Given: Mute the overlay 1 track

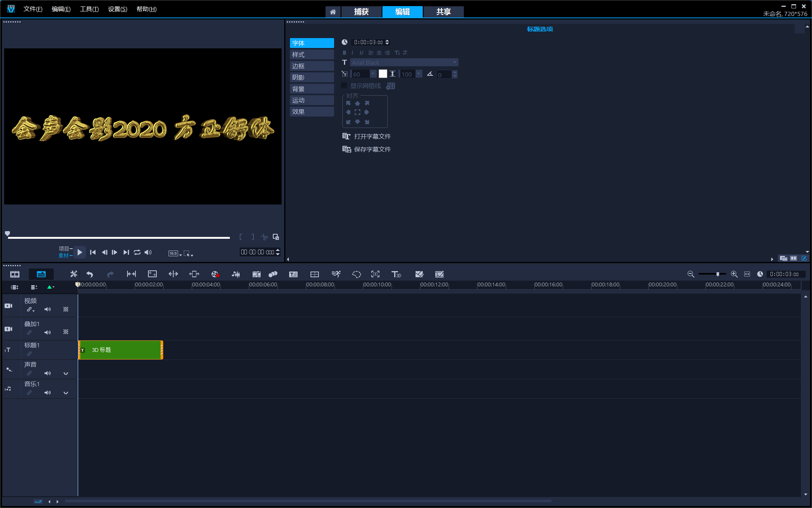Looking at the screenshot, I should pos(48,332).
